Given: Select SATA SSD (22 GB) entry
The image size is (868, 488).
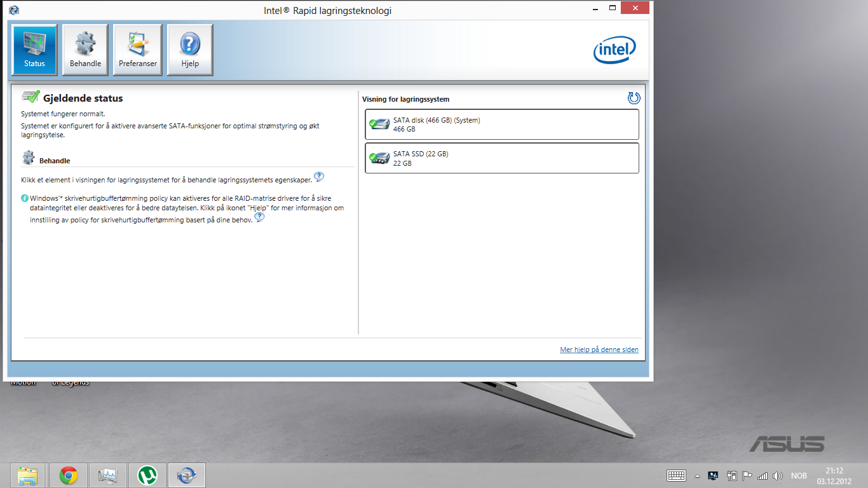Looking at the screenshot, I should click(x=502, y=158).
